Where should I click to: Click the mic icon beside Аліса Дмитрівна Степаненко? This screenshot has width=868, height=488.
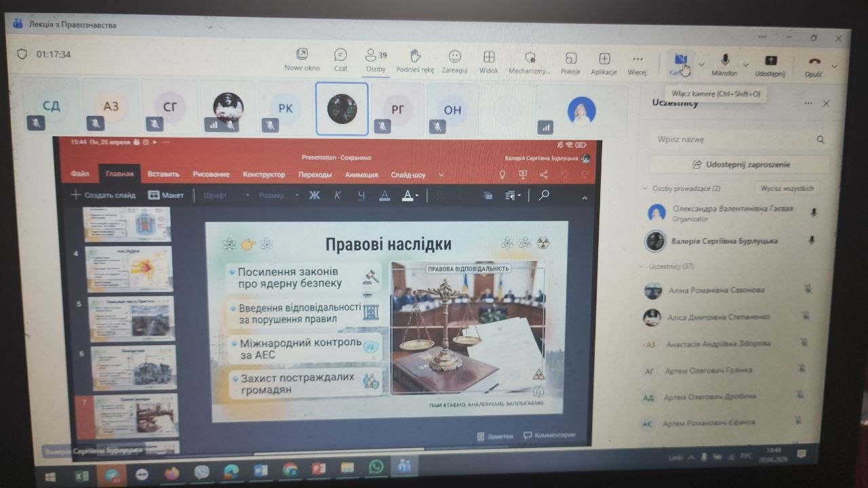[806, 316]
